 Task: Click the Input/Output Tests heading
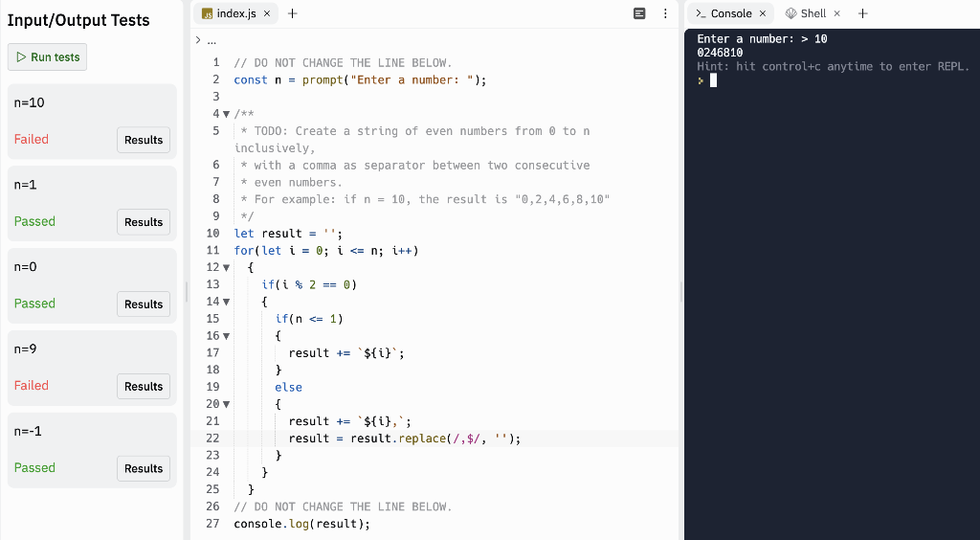point(78,20)
